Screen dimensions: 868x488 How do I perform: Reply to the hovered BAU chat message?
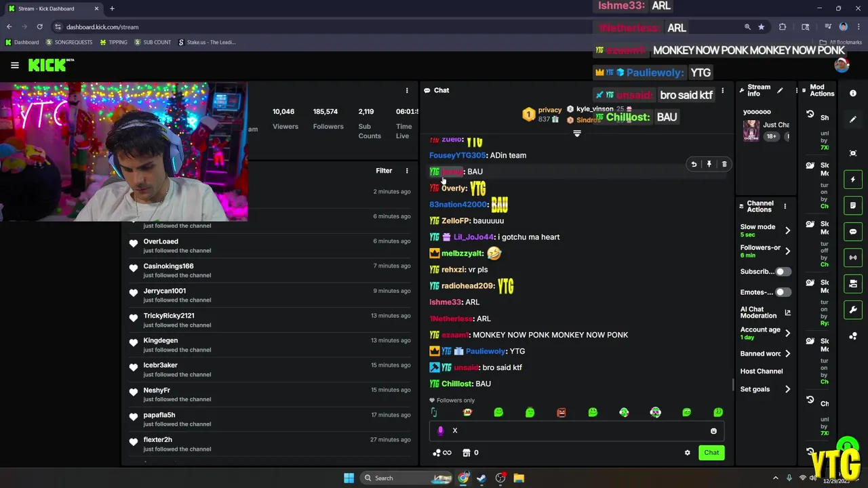click(x=694, y=164)
